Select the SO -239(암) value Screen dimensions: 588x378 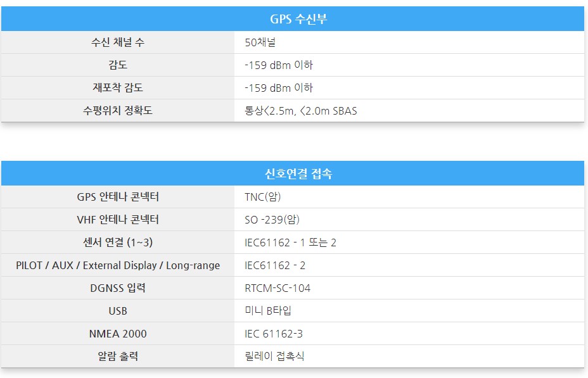coord(272,220)
